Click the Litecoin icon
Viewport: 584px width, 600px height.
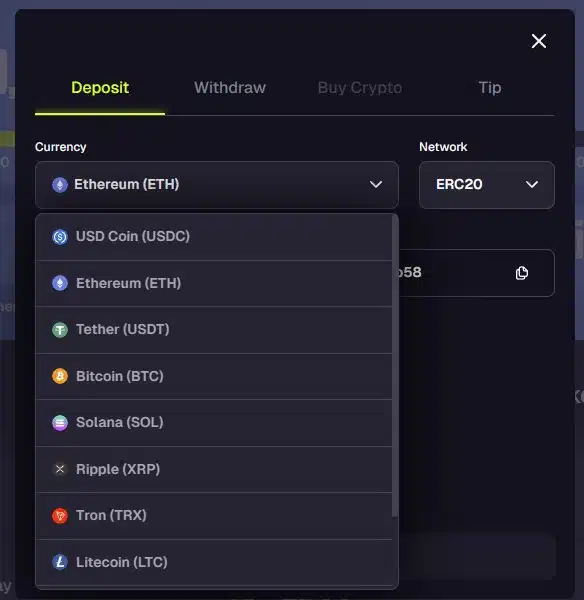[60, 562]
